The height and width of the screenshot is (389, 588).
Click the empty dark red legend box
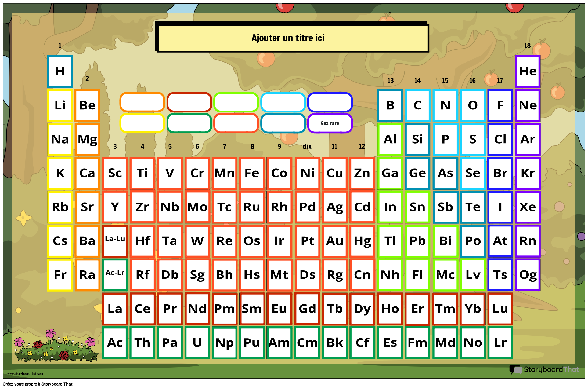tap(189, 102)
